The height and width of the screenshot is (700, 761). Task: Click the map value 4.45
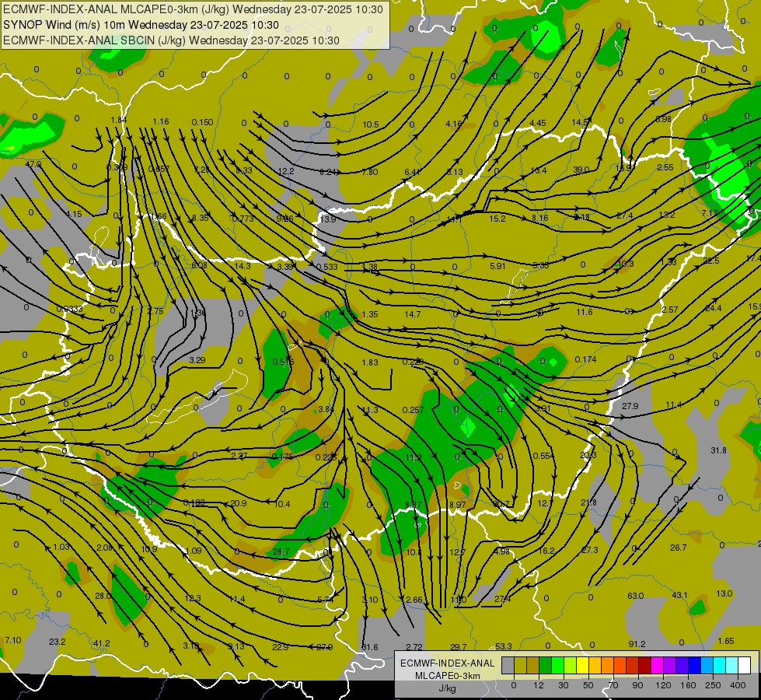click(538, 123)
